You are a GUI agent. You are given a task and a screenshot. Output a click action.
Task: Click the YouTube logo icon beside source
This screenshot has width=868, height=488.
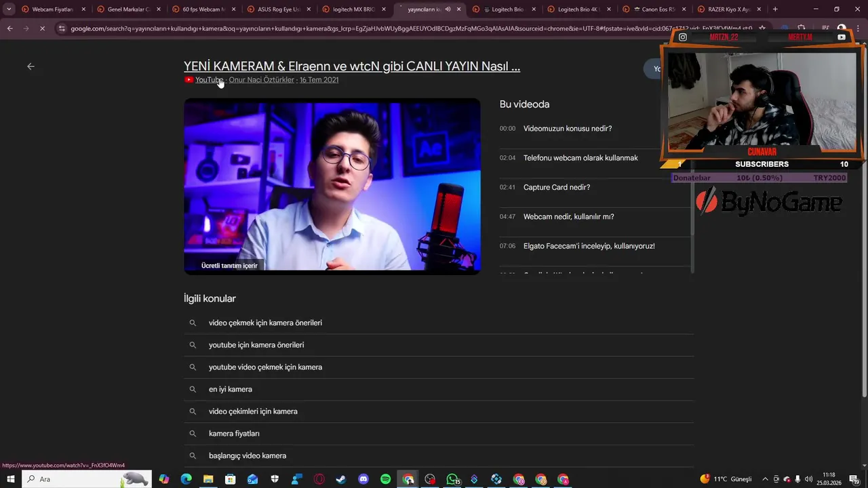pos(189,80)
